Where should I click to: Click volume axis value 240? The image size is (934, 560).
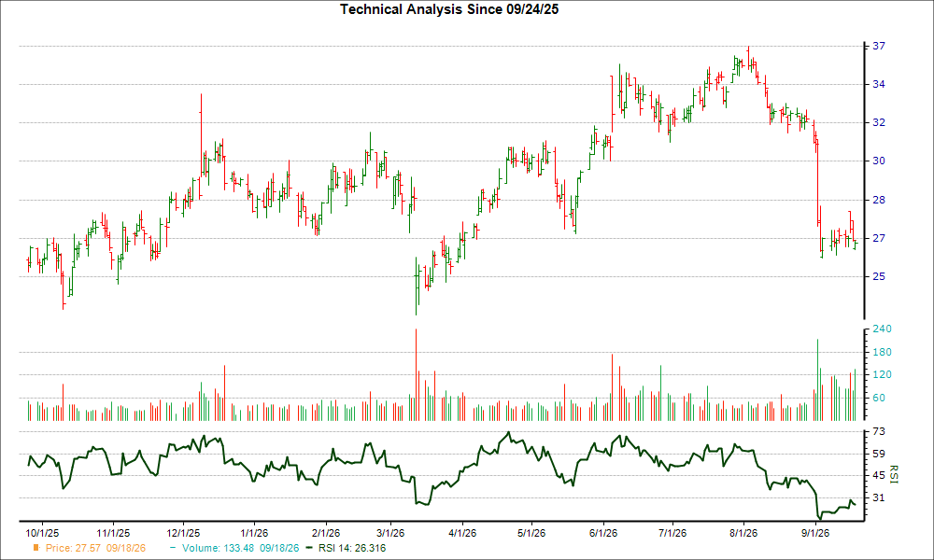882,329
